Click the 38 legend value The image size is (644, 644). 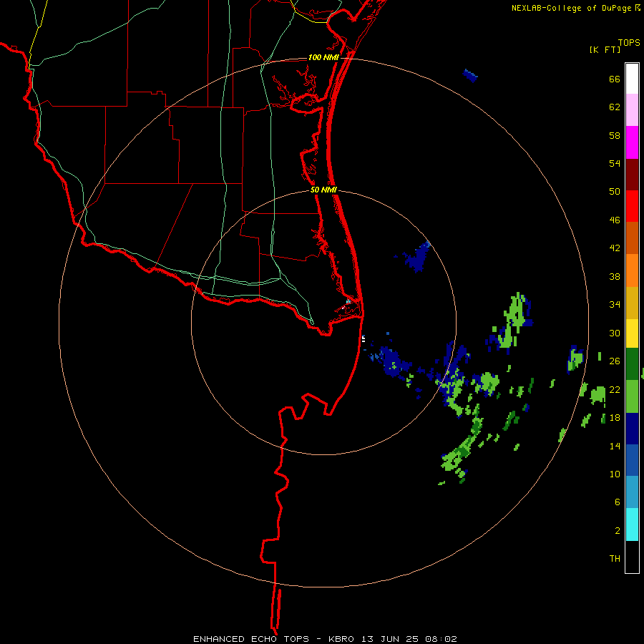point(615,276)
